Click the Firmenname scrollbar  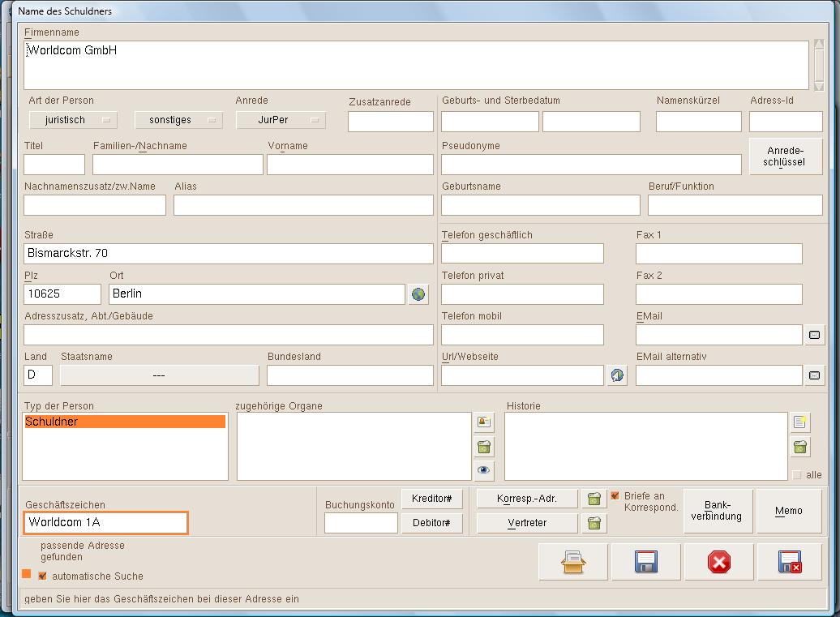pos(819,65)
